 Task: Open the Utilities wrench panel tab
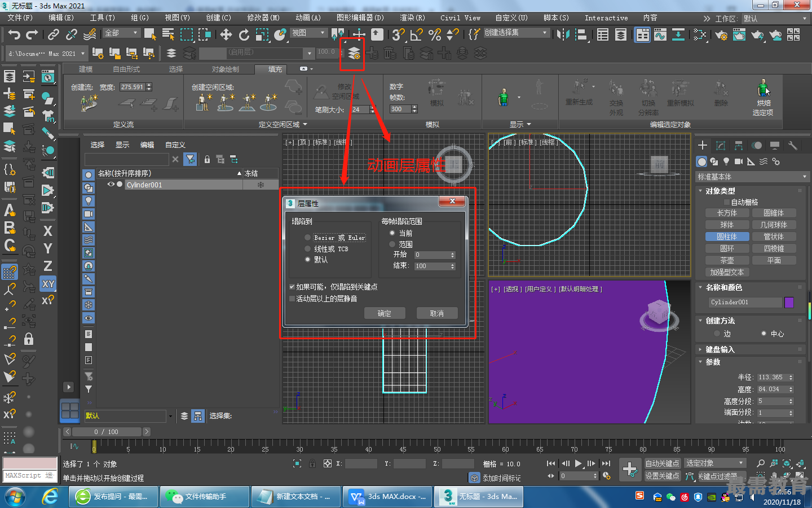click(793, 145)
